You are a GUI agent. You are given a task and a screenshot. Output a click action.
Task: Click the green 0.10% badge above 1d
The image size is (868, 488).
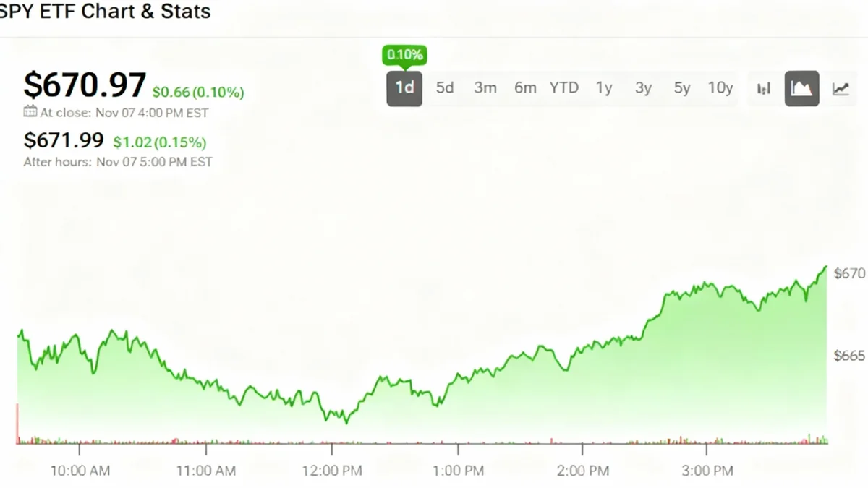click(x=404, y=54)
